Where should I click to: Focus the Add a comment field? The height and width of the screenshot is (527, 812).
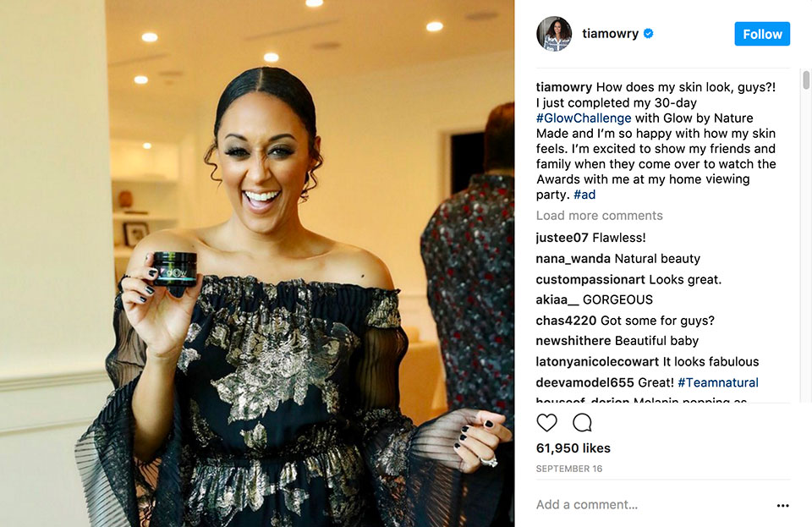point(652,505)
